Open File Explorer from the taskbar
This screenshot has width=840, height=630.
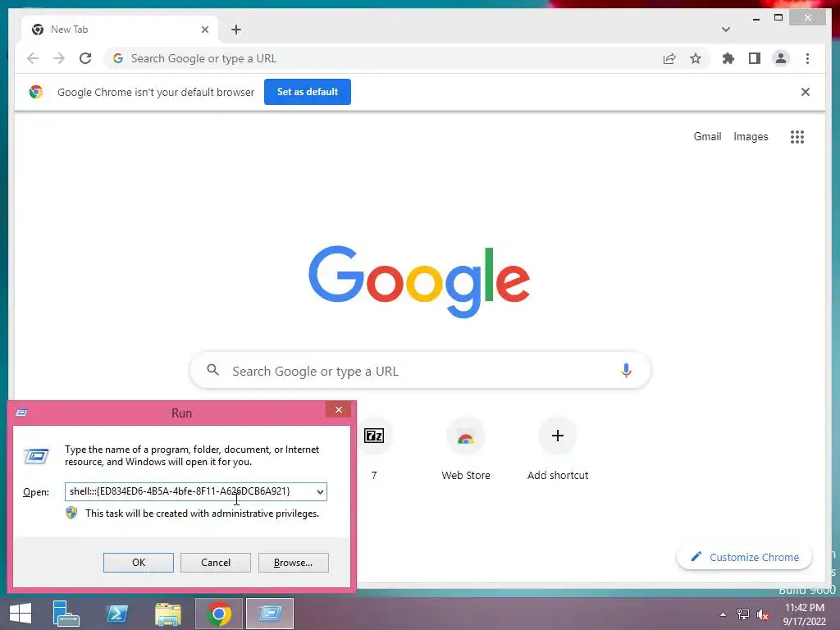click(167, 614)
